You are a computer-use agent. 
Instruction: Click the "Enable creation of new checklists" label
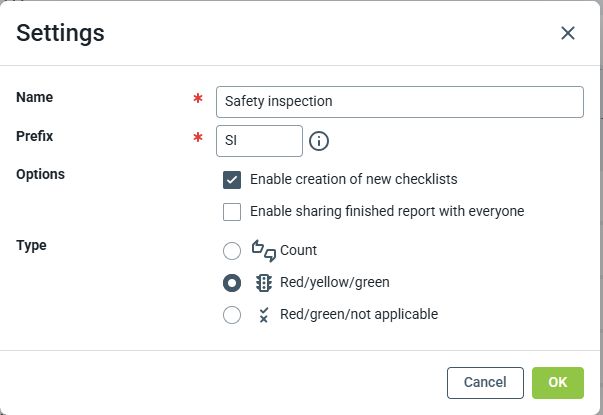click(x=353, y=180)
